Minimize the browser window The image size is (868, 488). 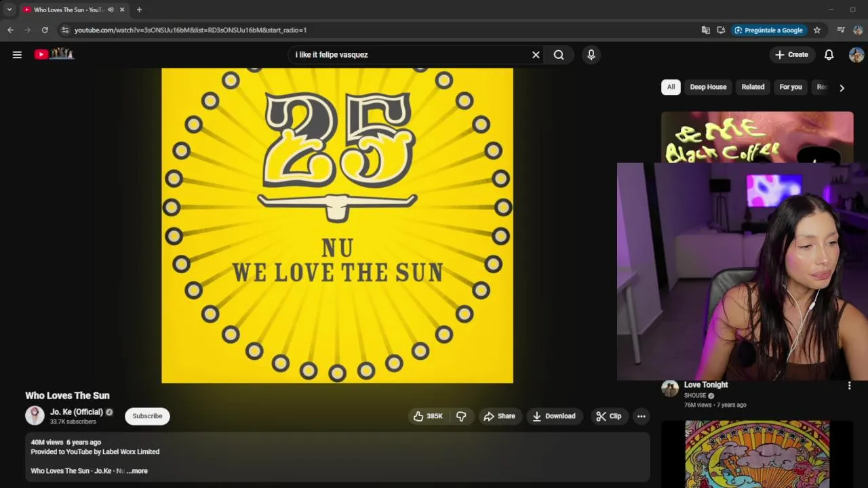tap(831, 9)
